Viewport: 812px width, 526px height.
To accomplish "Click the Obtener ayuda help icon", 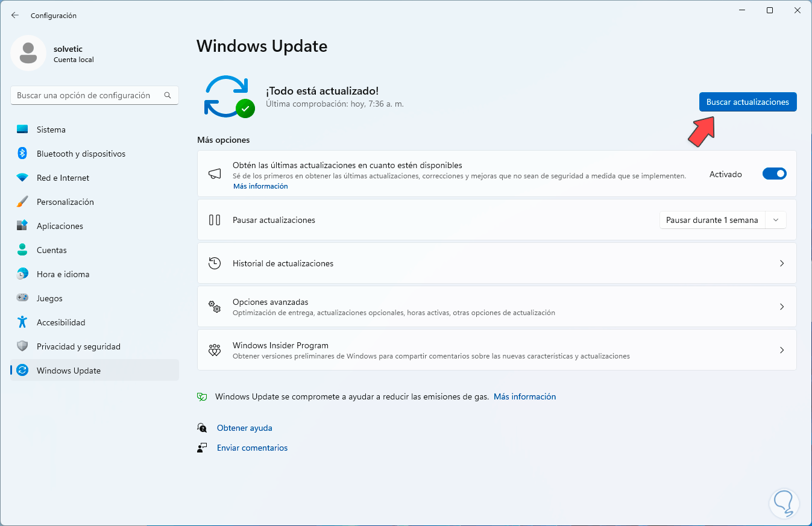I will coord(202,428).
